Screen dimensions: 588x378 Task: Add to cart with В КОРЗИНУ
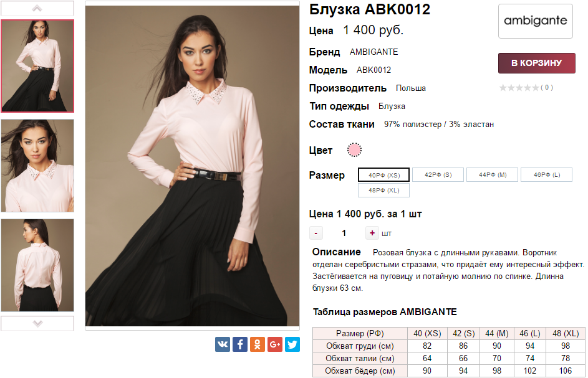pyautogui.click(x=537, y=63)
